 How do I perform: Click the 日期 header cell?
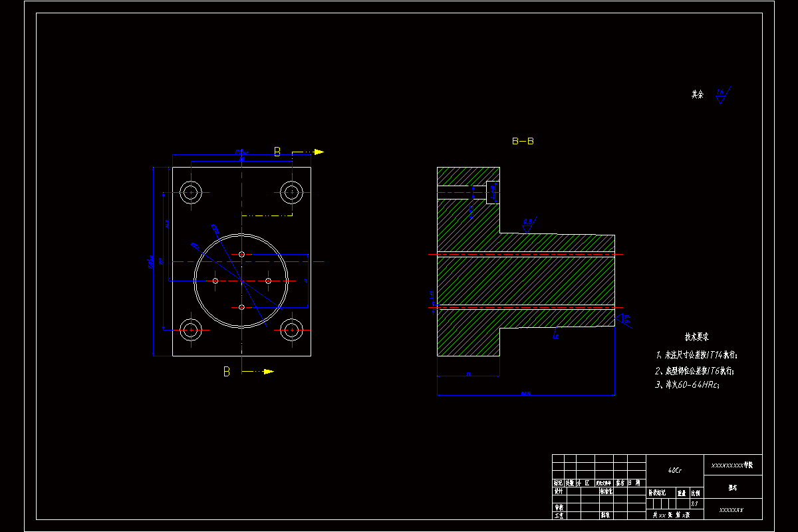[636, 483]
